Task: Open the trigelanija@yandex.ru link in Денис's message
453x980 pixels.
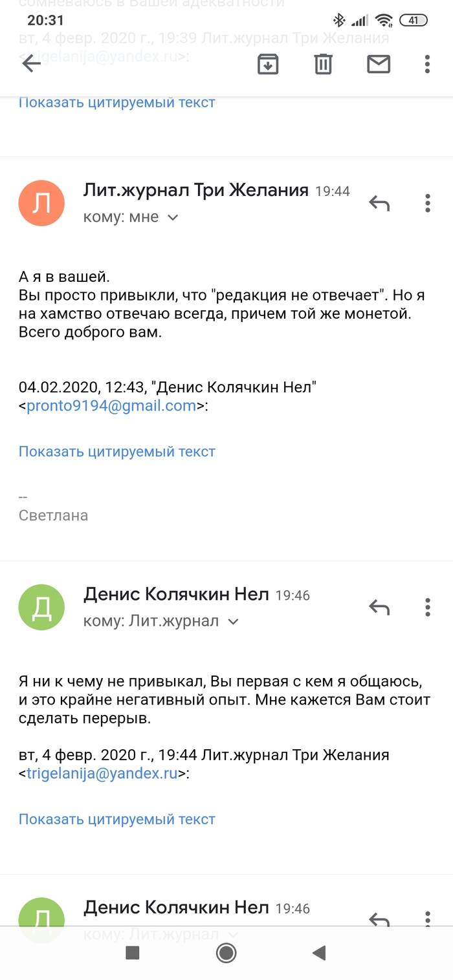Action: click(102, 774)
